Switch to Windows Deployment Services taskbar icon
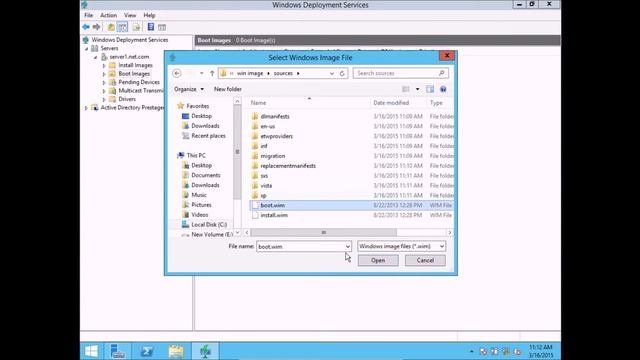 pyautogui.click(x=205, y=351)
